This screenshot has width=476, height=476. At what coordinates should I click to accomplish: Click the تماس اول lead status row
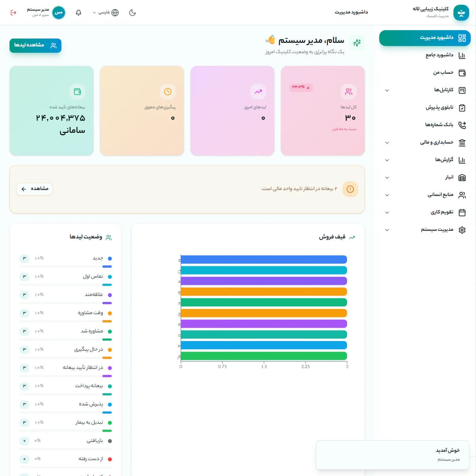pos(65,280)
